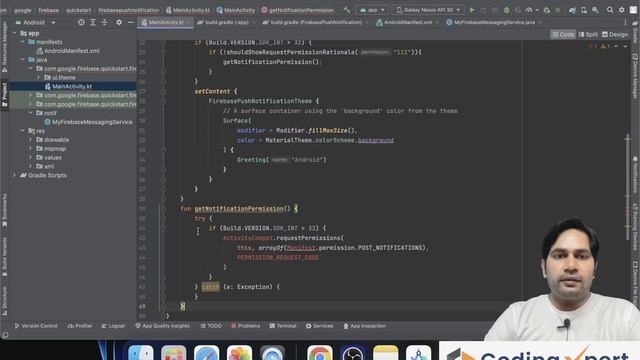
Task: Toggle Project tool window side tab
Action: (x=4, y=95)
